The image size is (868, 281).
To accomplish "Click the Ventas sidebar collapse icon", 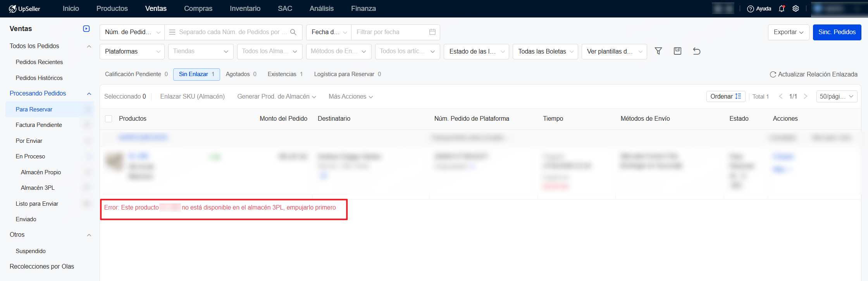I will (86, 29).
